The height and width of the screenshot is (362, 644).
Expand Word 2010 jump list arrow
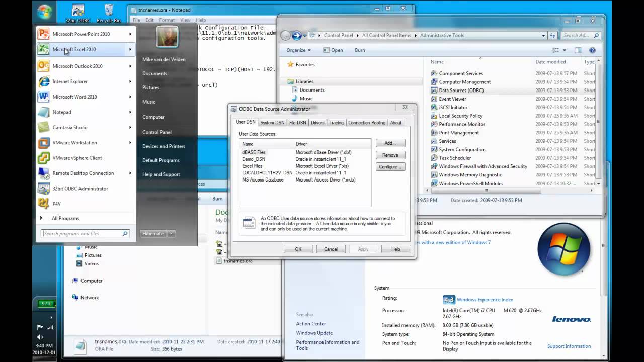(130, 97)
